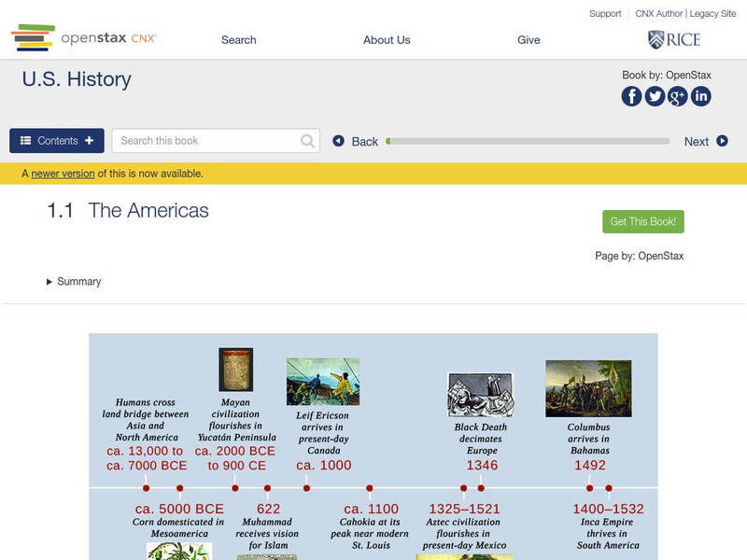Click the Next arrow icon
The width and height of the screenshot is (747, 560).
722,141
